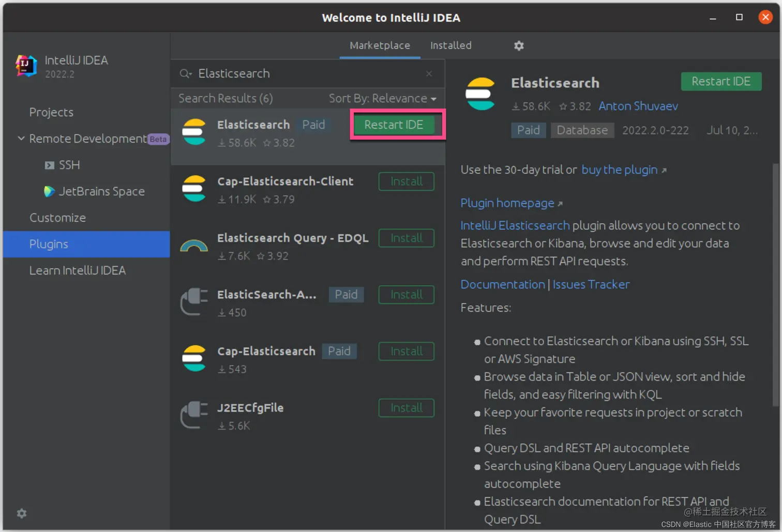Clear the search with the X icon
This screenshot has width=782, height=532.
(x=429, y=73)
